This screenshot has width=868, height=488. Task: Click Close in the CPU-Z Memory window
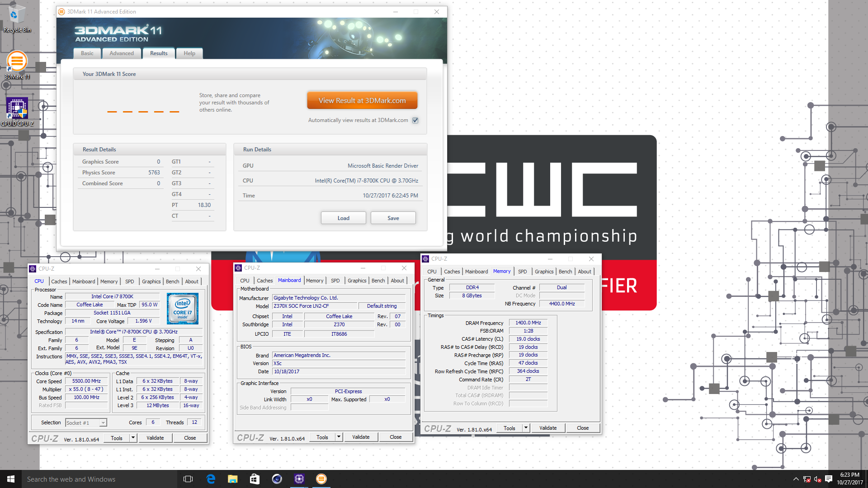[x=583, y=428]
